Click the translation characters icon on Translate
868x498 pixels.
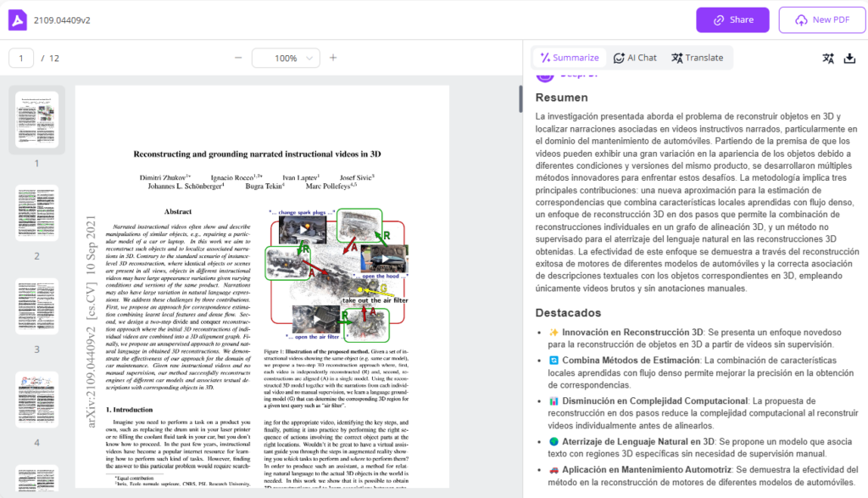(676, 57)
